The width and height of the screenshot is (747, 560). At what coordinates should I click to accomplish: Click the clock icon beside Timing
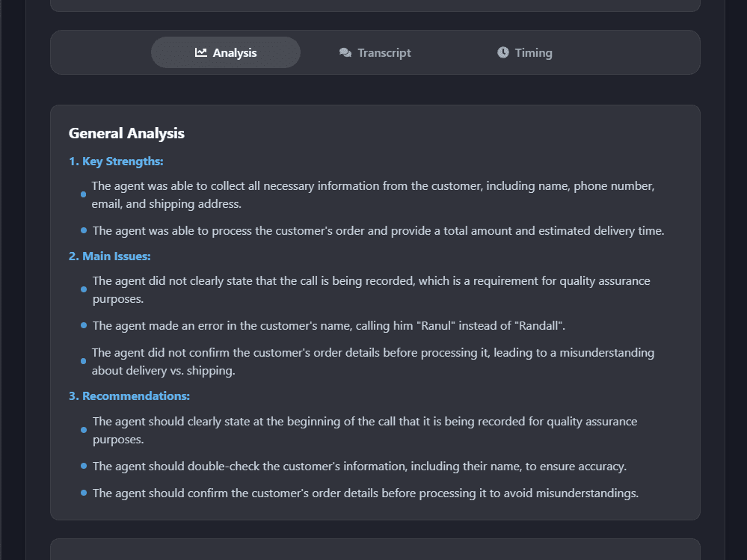coord(503,52)
